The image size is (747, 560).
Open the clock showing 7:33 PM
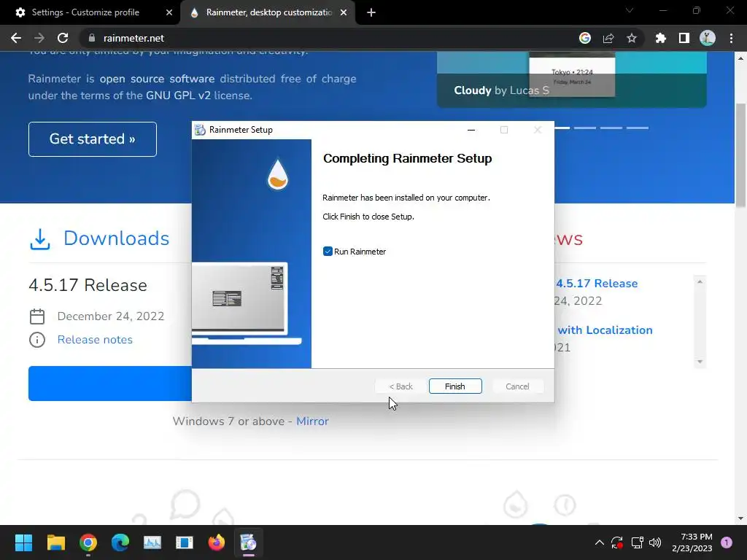[x=692, y=542]
